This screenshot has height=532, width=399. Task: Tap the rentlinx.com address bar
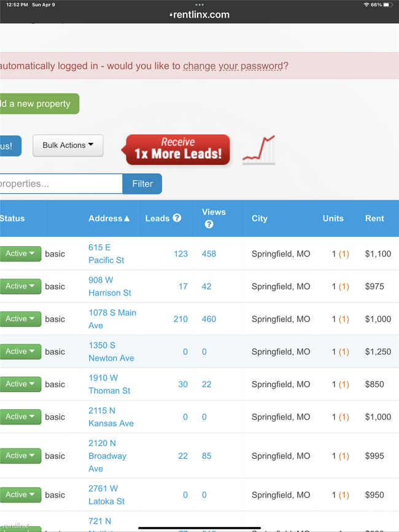pos(199,15)
